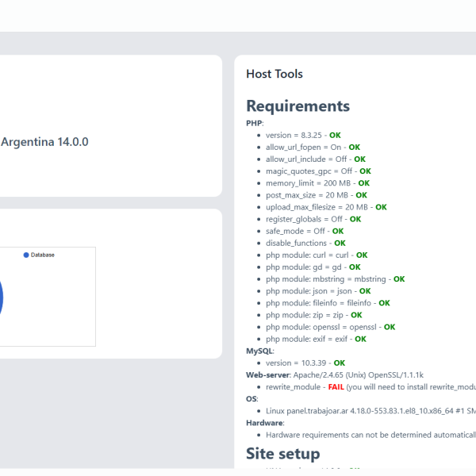Select the Database legend label
The width and height of the screenshot is (476, 476).
coord(43,255)
